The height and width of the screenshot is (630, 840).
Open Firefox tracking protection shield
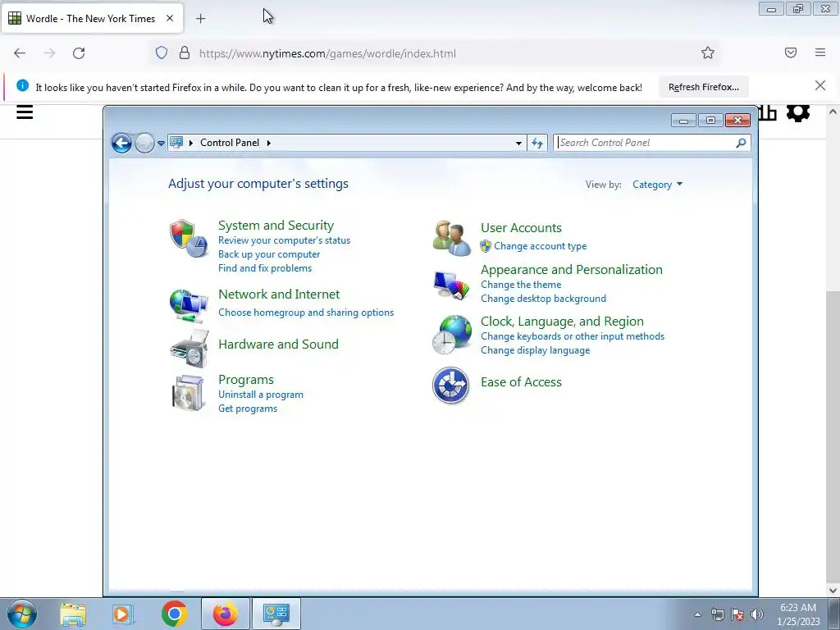point(162,52)
